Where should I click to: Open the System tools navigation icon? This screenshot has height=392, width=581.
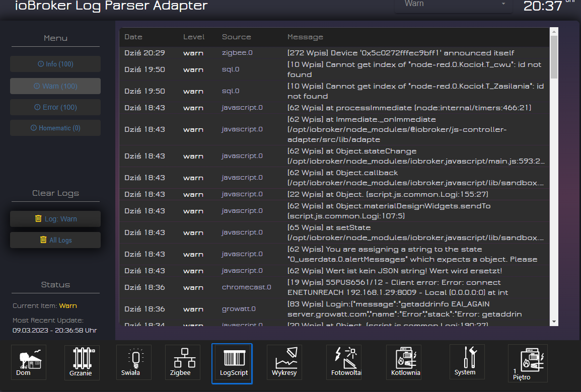tap(467, 362)
